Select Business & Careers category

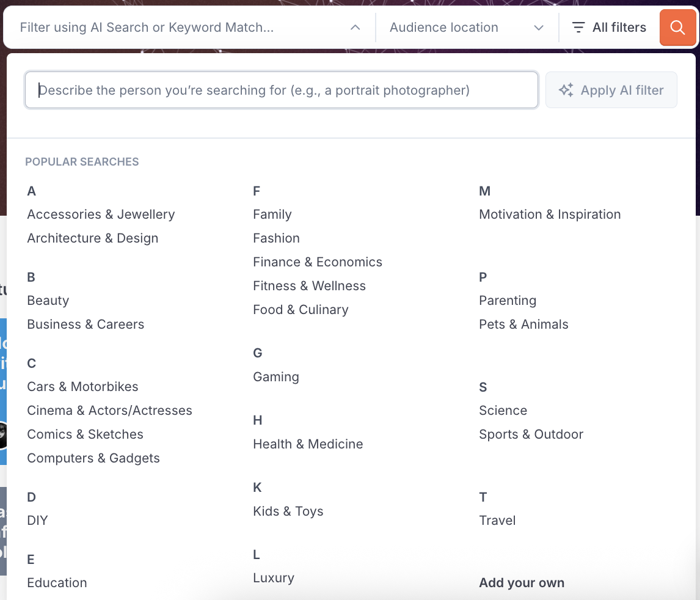[x=86, y=324]
